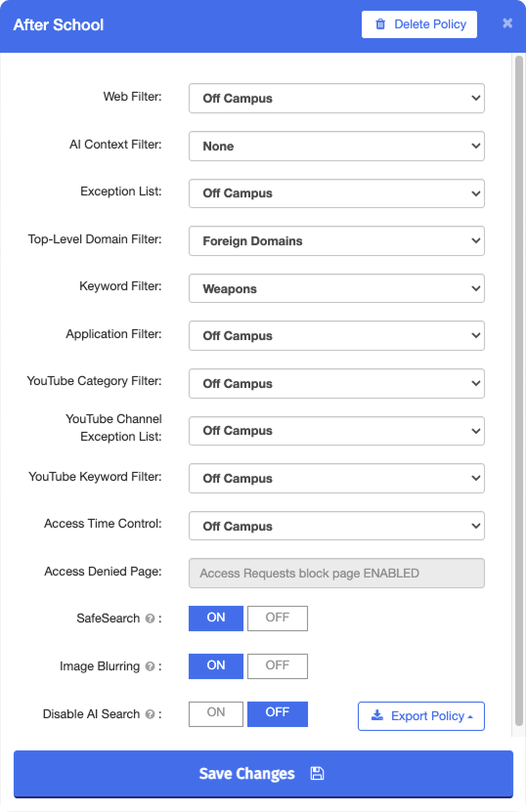
Task: Click the SafeSearch help question mark icon
Action: [150, 619]
